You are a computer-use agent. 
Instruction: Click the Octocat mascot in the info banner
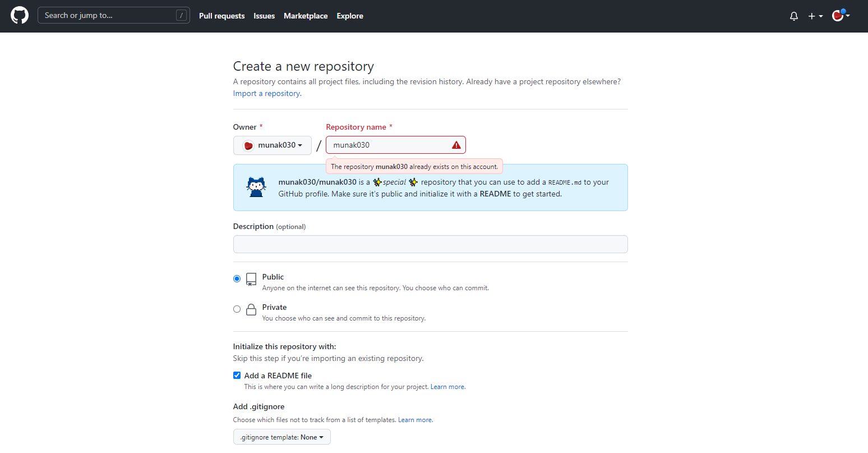coord(256,186)
